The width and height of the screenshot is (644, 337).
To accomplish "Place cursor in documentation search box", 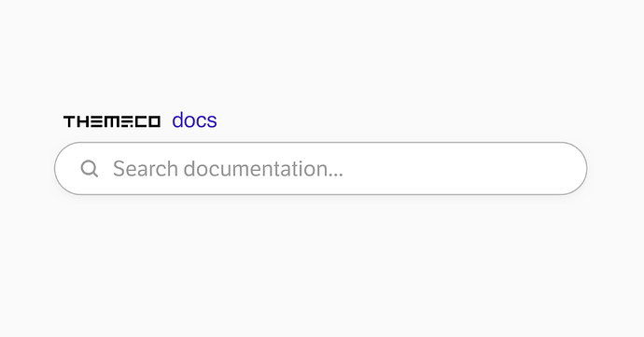I will (320, 168).
